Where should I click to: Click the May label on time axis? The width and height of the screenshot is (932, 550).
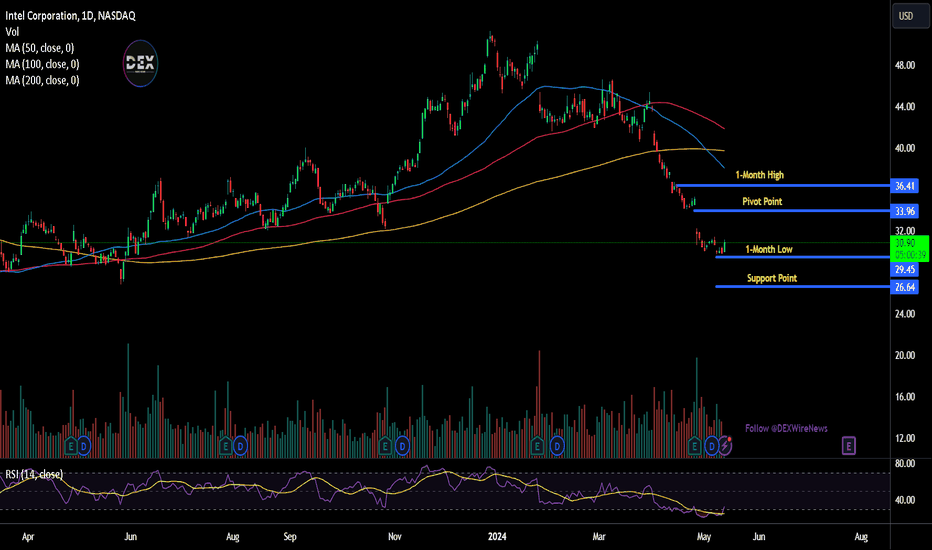[x=704, y=537]
